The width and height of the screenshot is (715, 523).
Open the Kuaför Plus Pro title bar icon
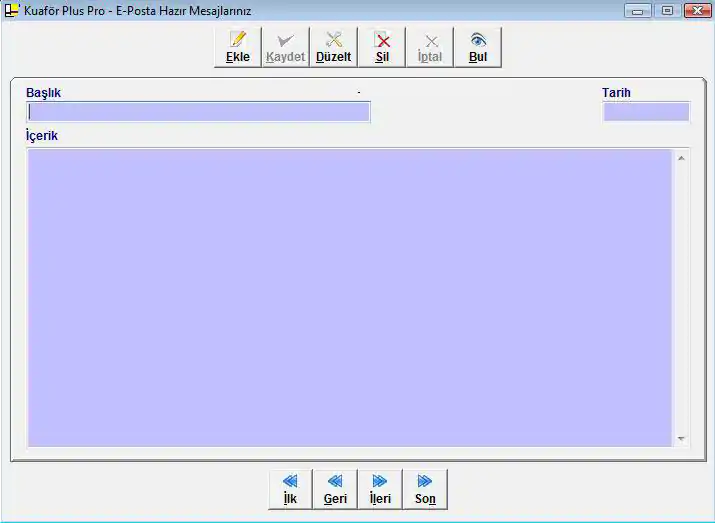tap(12, 10)
